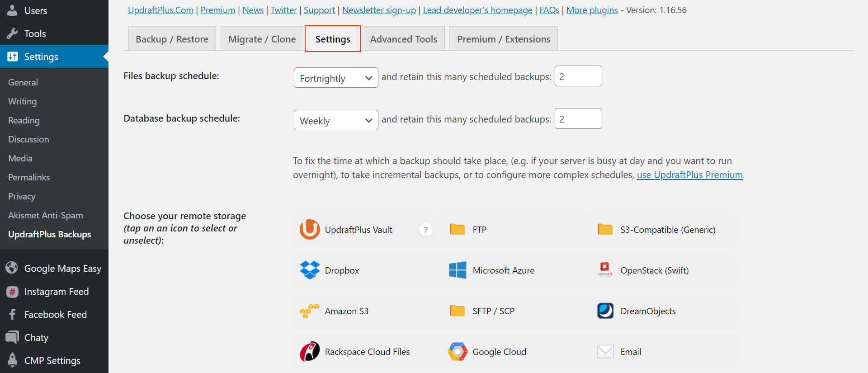Choose FTP folder icon
Screen dimensions: 868x373
458,229
